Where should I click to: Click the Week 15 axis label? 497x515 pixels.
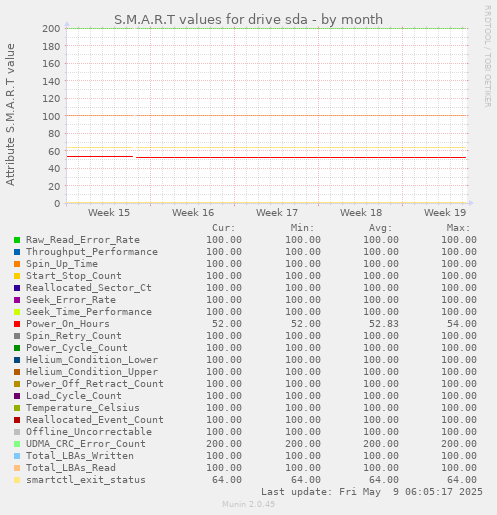tap(109, 213)
